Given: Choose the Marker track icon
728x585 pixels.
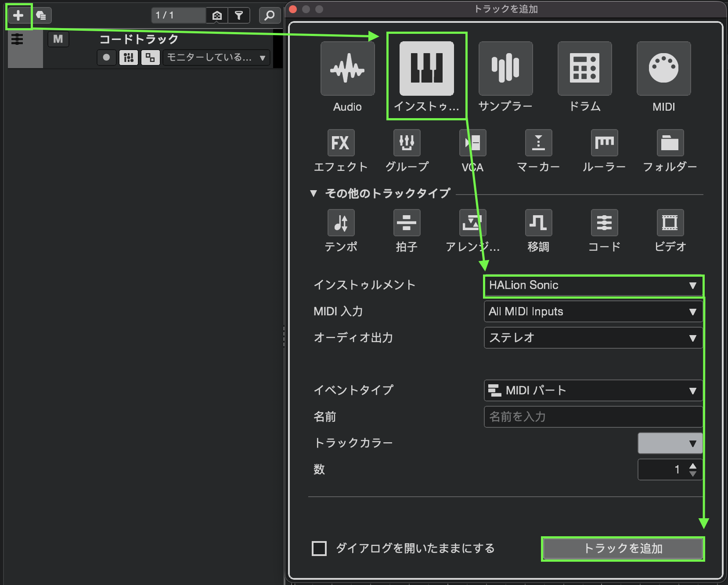Looking at the screenshot, I should pyautogui.click(x=538, y=143).
